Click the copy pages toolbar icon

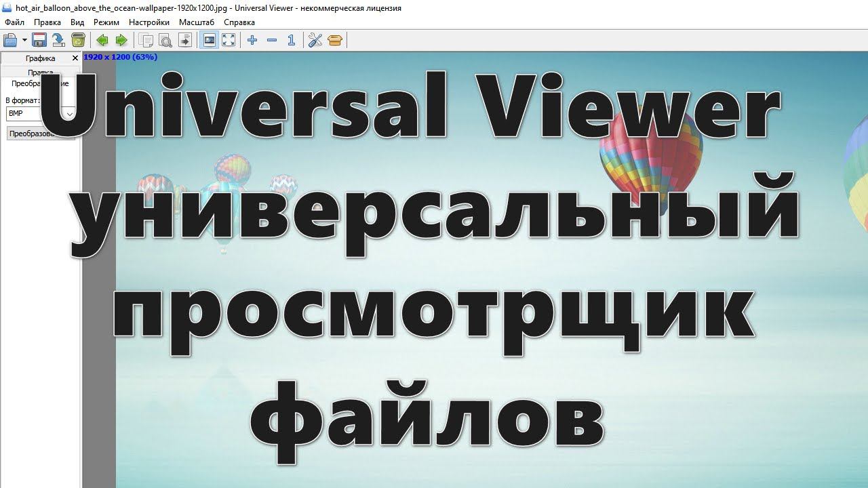[146, 41]
